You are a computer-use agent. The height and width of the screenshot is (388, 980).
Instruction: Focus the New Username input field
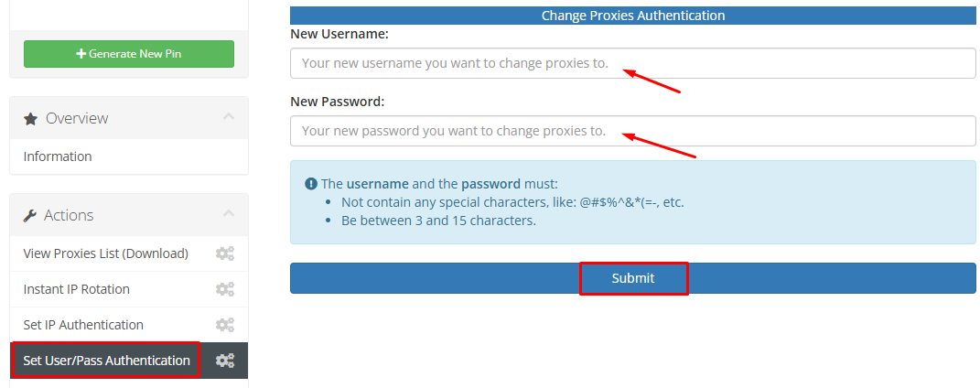(632, 63)
